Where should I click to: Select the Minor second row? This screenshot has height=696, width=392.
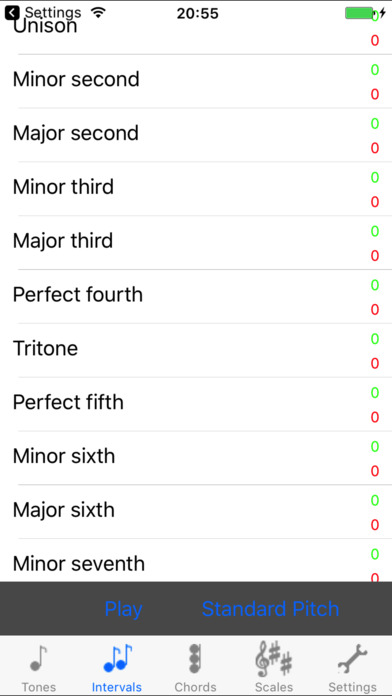(196, 81)
